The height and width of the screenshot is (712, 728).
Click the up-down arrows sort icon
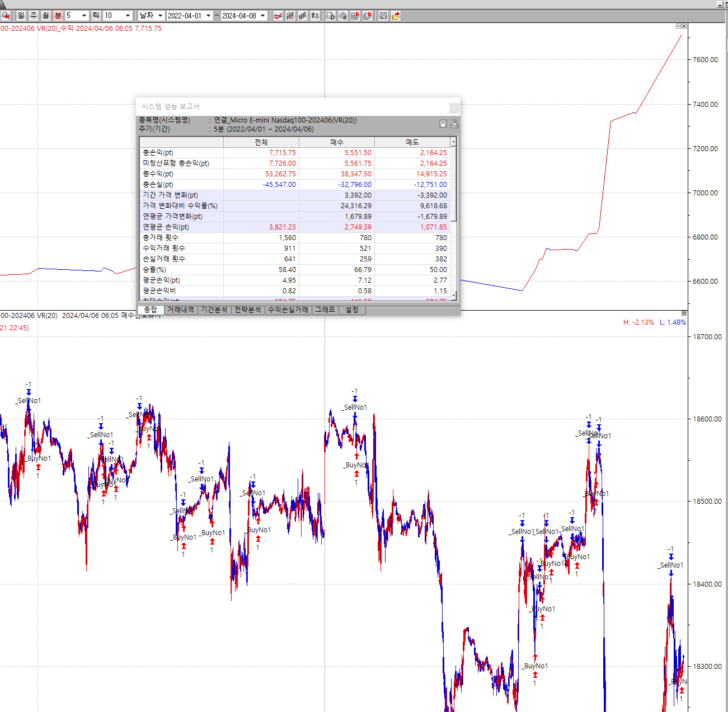pyautogui.click(x=315, y=16)
